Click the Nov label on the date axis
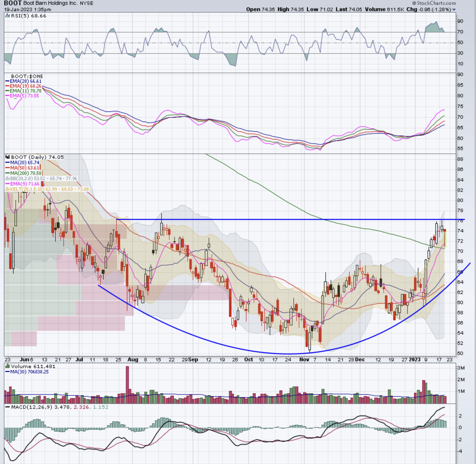The width and height of the screenshot is (476, 464). pos(304,359)
